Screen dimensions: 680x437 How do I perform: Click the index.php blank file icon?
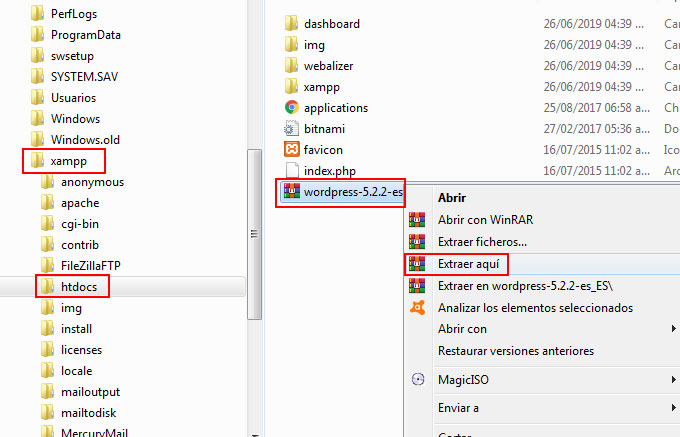coord(292,170)
